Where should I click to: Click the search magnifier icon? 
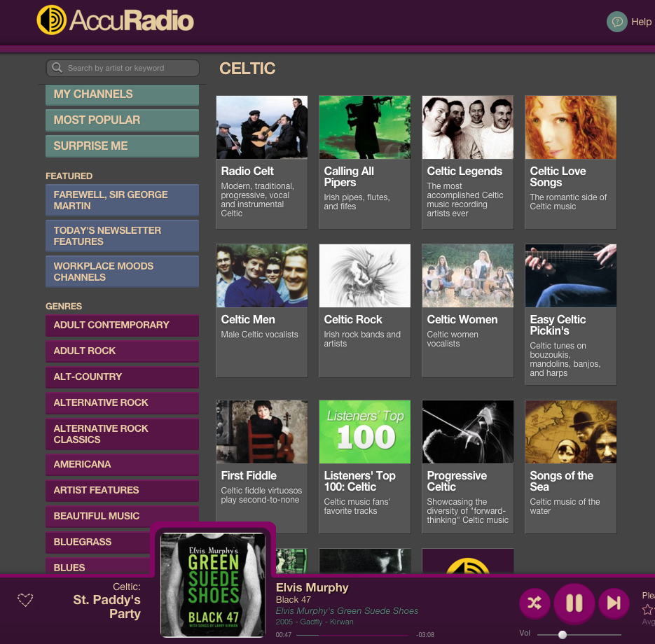coord(57,68)
